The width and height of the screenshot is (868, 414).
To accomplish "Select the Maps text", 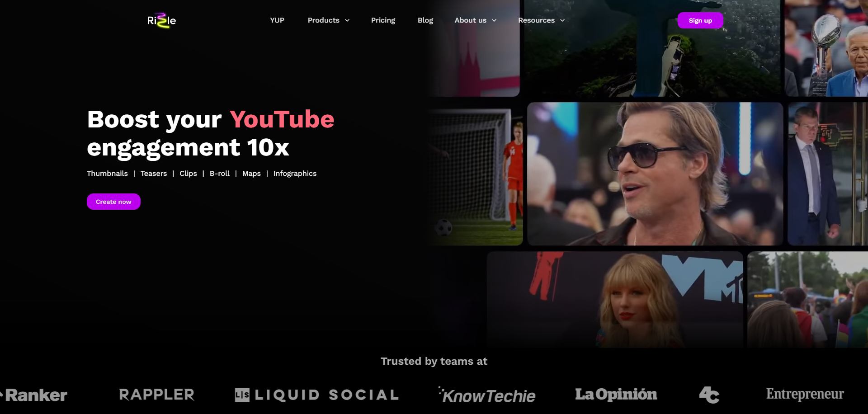I will pyautogui.click(x=251, y=174).
